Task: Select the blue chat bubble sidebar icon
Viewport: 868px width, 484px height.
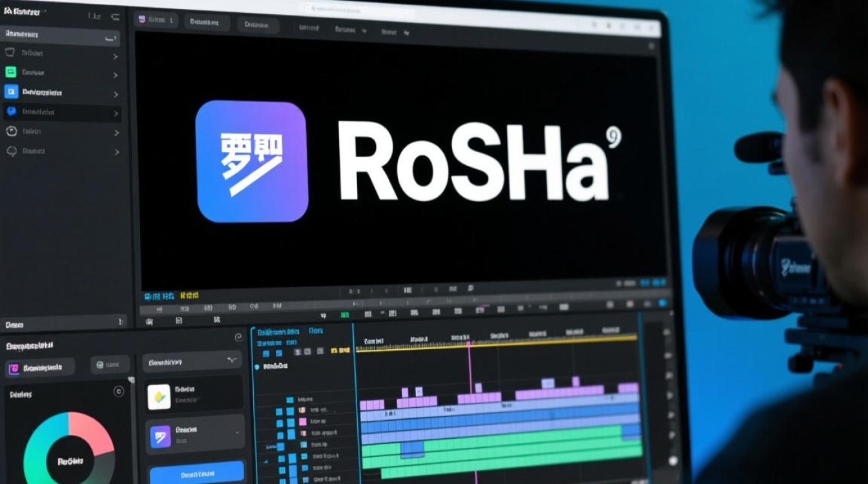Action: (x=11, y=112)
